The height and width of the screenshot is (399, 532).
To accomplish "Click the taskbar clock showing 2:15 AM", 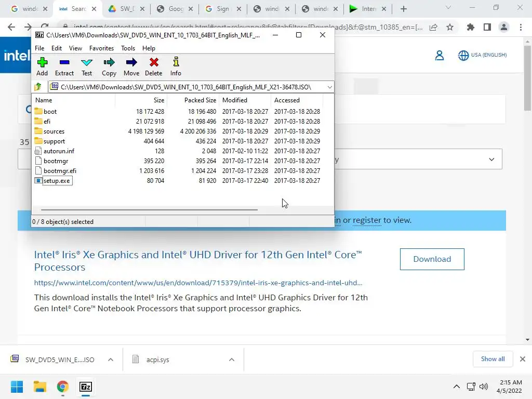I will [509, 387].
